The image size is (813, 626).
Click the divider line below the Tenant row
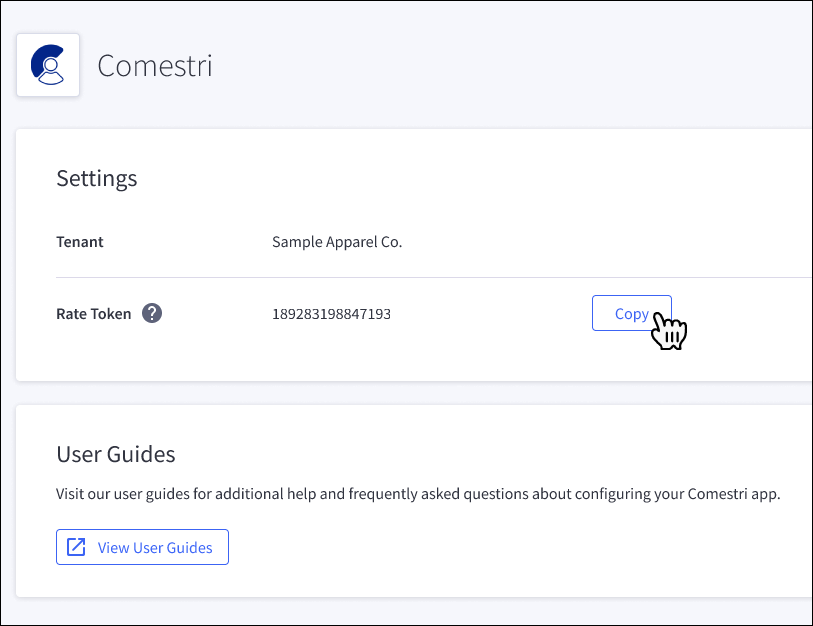pyautogui.click(x=433, y=277)
